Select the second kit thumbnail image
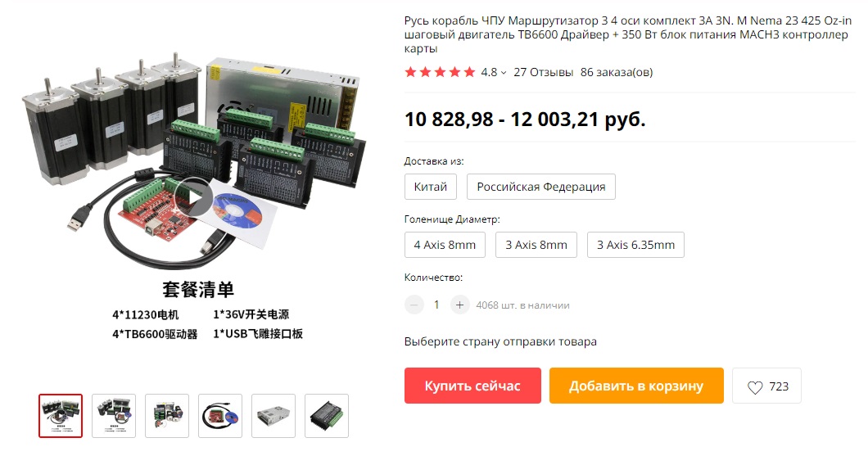 click(114, 416)
